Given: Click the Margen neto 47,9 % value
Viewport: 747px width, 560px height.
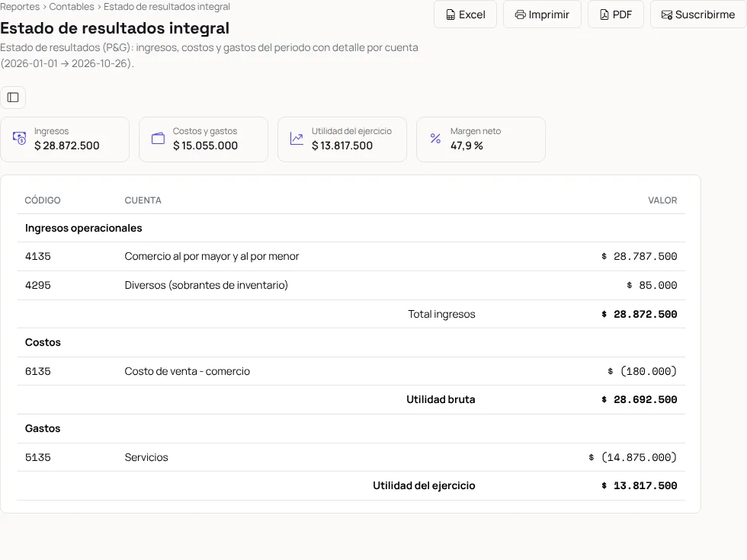Looking at the screenshot, I should click(466, 146).
